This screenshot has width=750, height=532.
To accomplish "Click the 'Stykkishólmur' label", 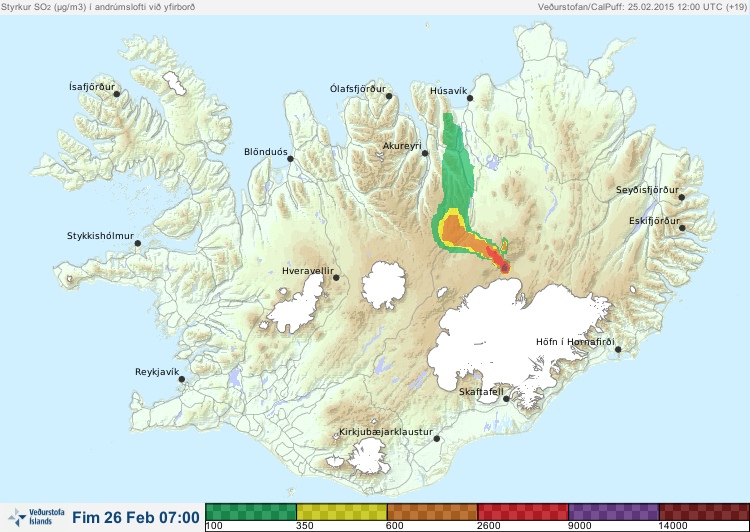I will click(x=100, y=236).
